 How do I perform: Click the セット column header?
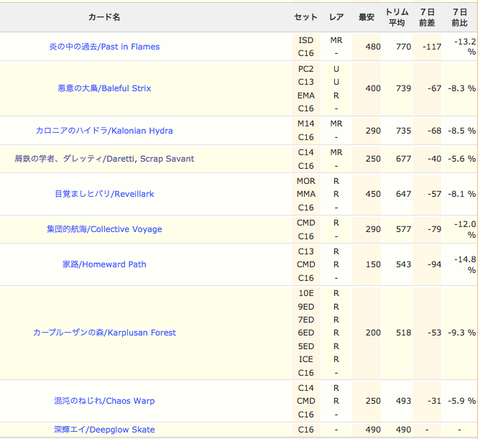click(x=306, y=17)
